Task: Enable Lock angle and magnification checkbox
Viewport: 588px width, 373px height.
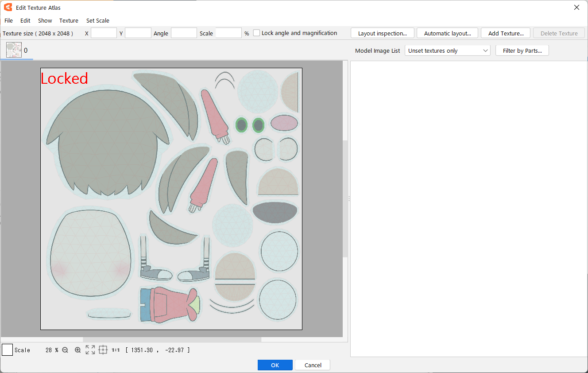Action: pos(257,33)
